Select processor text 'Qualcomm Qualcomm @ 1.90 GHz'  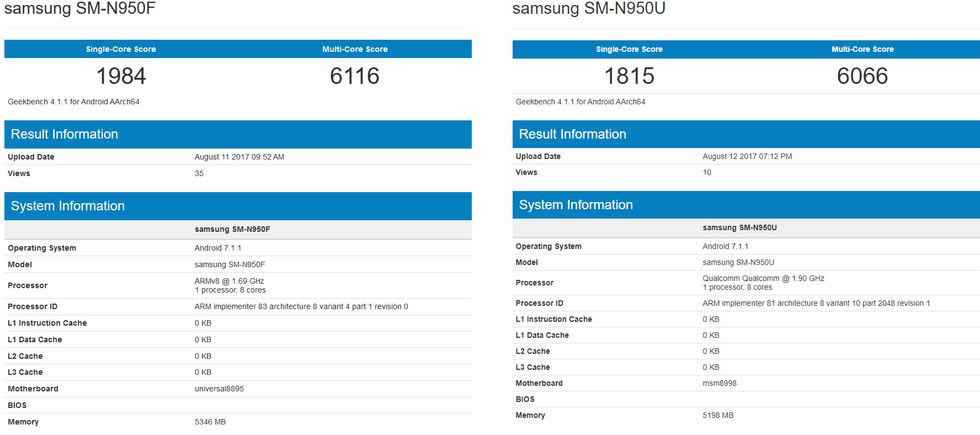pos(763,278)
